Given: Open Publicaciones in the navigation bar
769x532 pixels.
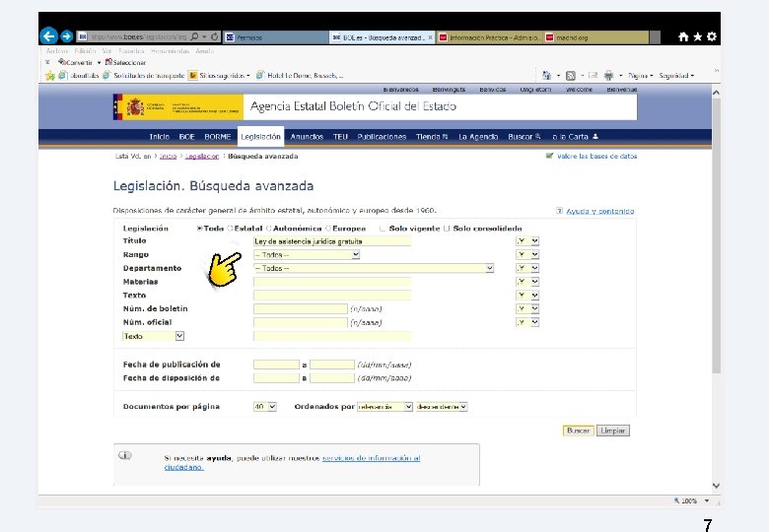Looking at the screenshot, I should pos(382,137).
